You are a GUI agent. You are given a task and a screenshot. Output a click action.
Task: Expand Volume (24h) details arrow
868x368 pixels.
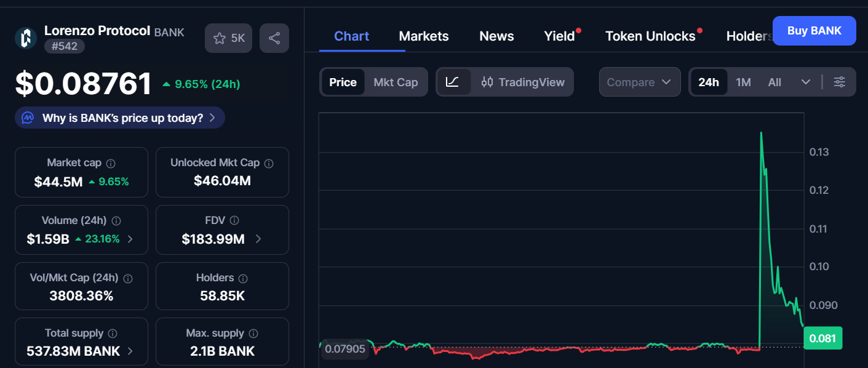pyautogui.click(x=130, y=239)
